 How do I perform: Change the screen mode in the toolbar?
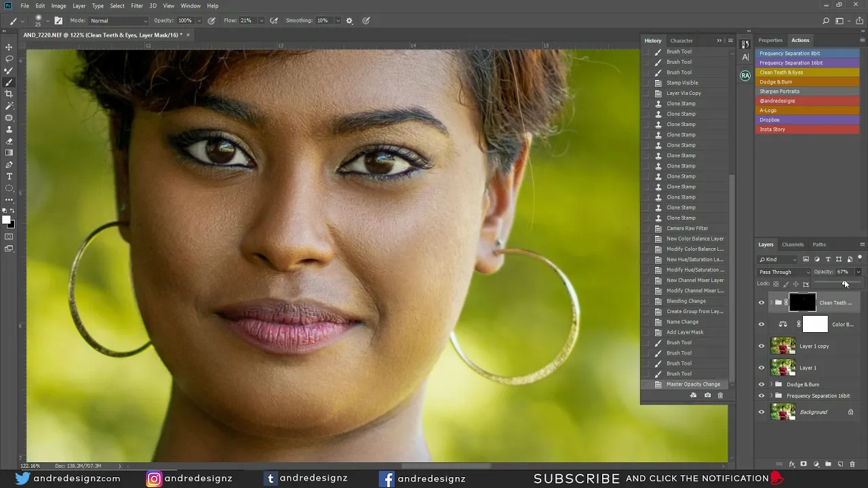9,249
